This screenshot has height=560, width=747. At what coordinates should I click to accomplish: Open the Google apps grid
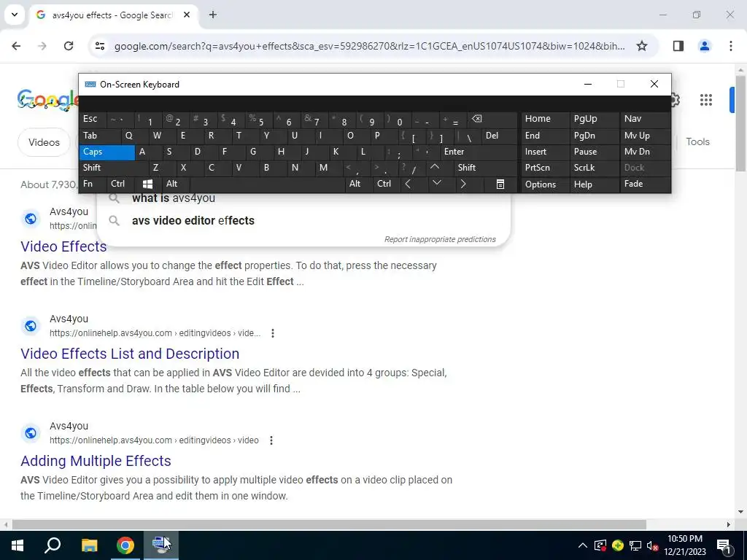point(705,99)
